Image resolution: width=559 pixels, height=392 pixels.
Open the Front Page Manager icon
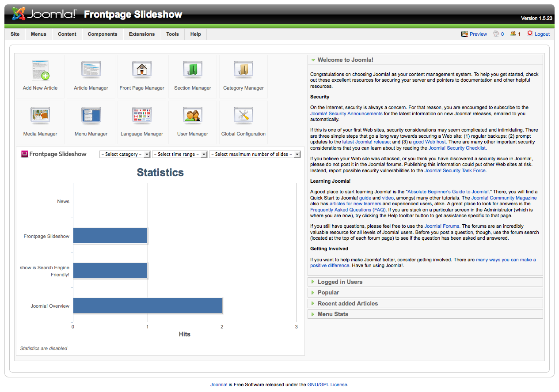[x=142, y=76]
